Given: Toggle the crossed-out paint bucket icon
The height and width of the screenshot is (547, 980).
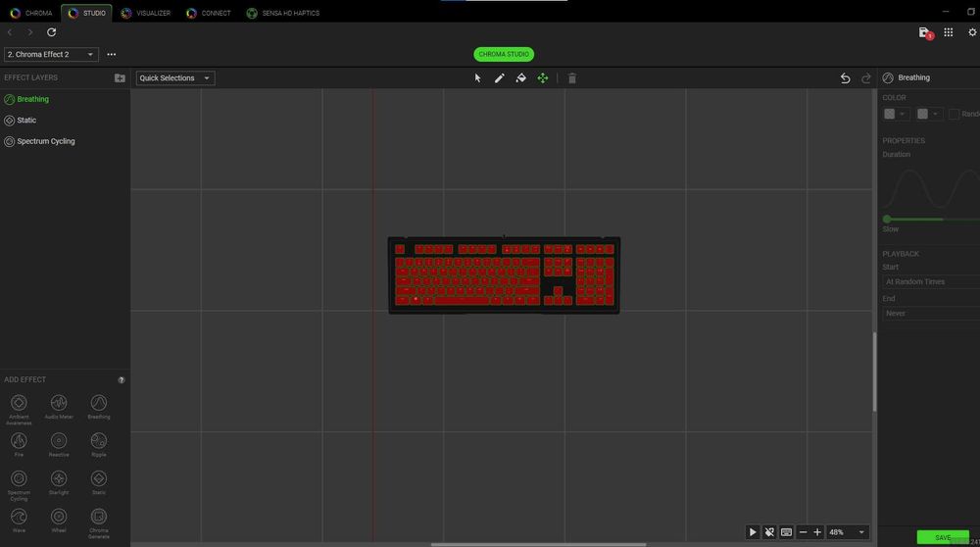Looking at the screenshot, I should click(769, 532).
